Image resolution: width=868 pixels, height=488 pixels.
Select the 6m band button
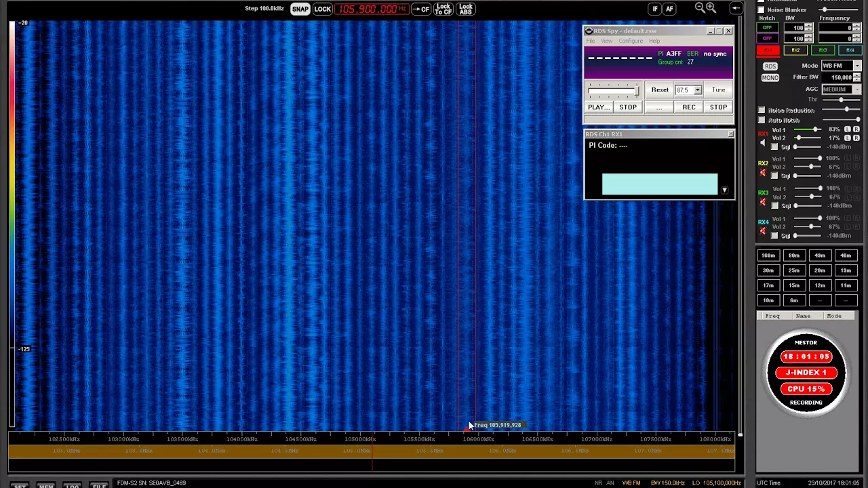click(x=794, y=300)
